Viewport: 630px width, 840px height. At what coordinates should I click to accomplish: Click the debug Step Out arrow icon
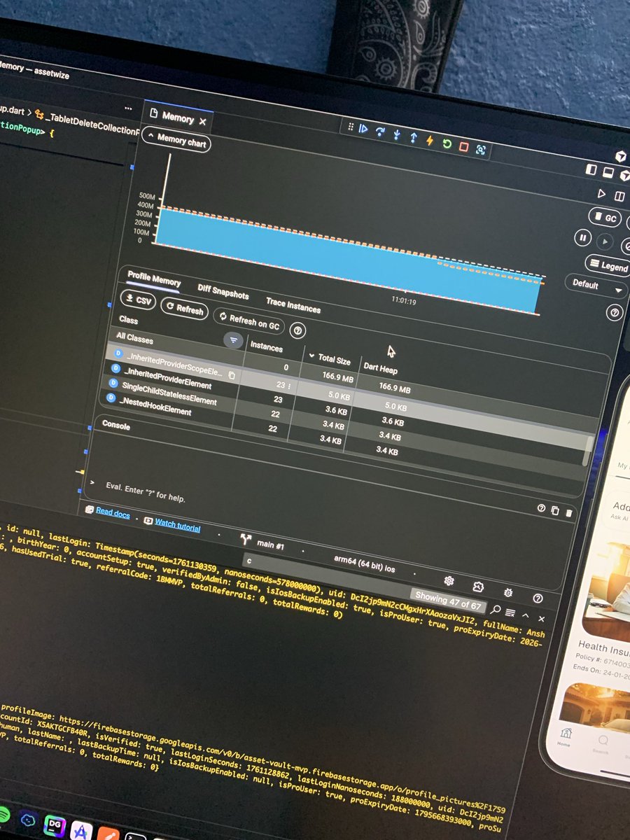[x=413, y=136]
